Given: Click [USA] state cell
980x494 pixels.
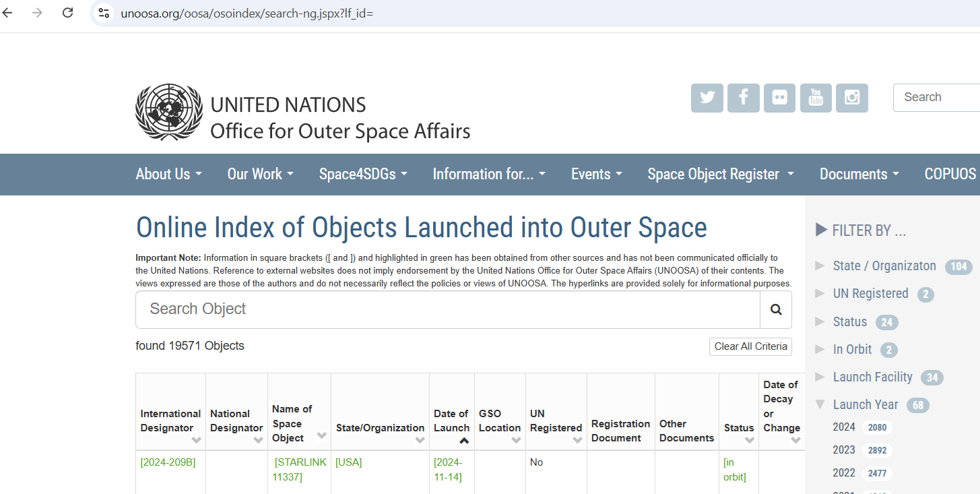Looking at the screenshot, I should tap(349, 462).
